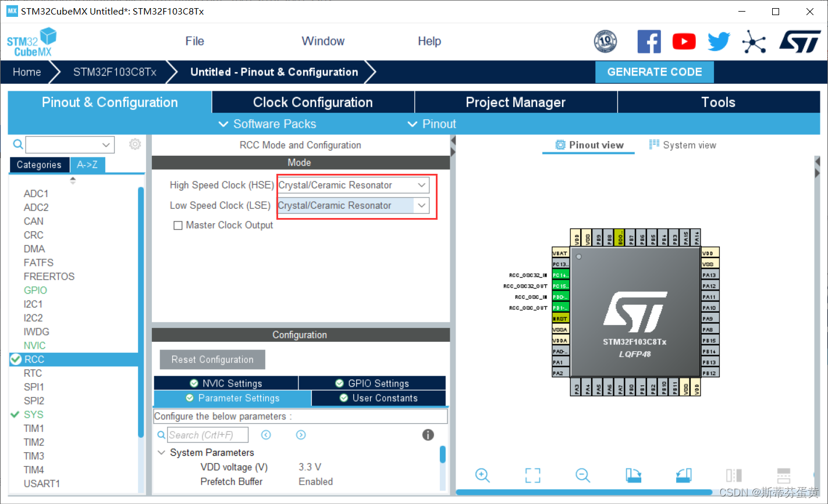Collapse the middle panel with the top arrow

[x=453, y=142]
